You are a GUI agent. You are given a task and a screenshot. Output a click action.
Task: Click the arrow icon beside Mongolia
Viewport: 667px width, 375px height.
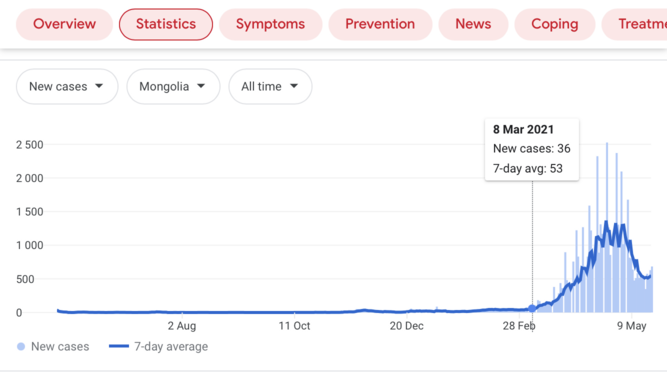[201, 86]
